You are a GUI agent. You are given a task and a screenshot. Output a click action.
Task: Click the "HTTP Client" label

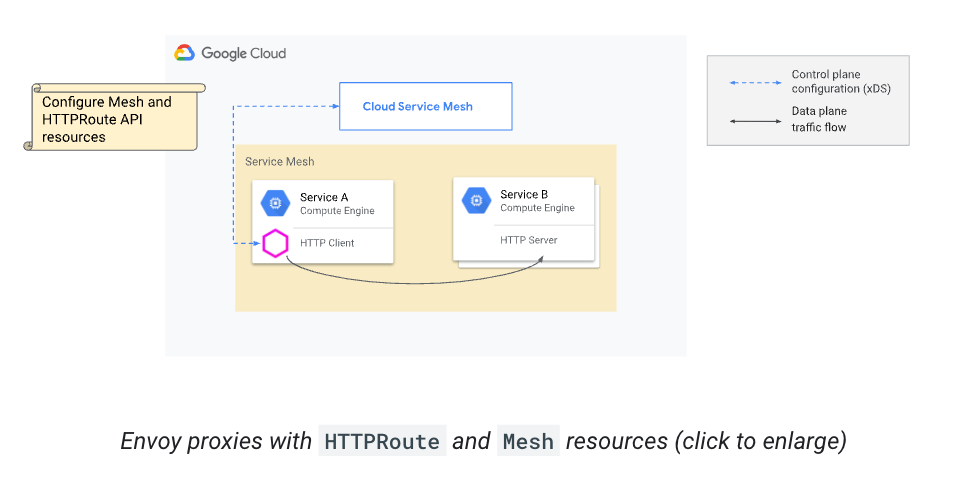click(327, 243)
